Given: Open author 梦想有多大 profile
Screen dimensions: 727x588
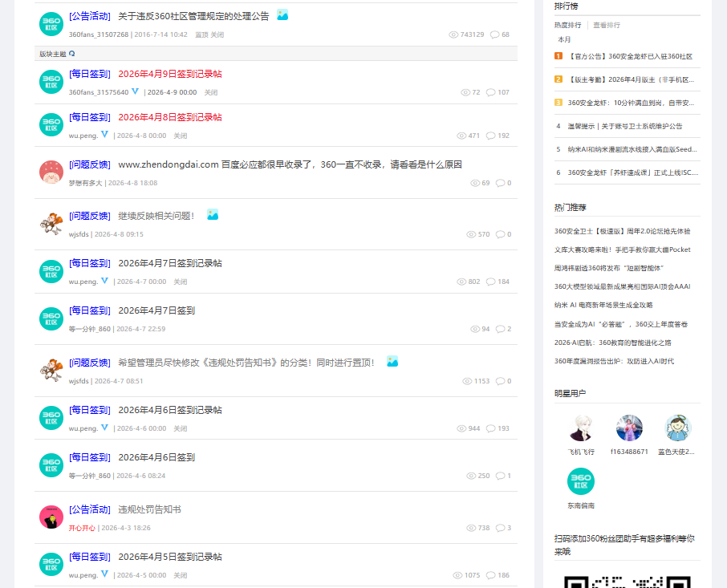Looking at the screenshot, I should 86,183.
